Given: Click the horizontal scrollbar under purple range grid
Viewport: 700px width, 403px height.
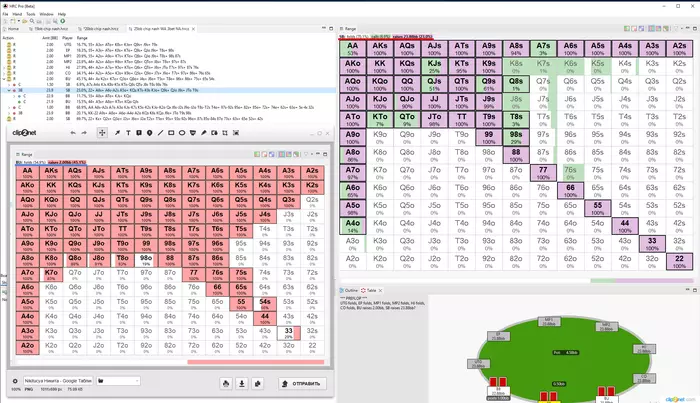Looking at the screenshot, I should (x=517, y=281).
